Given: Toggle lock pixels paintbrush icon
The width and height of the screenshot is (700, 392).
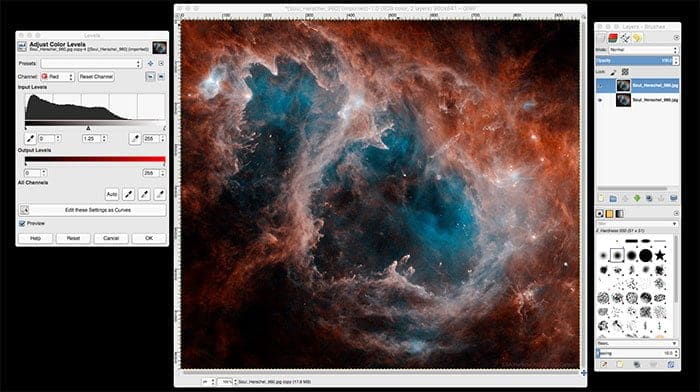Looking at the screenshot, I should (x=613, y=71).
